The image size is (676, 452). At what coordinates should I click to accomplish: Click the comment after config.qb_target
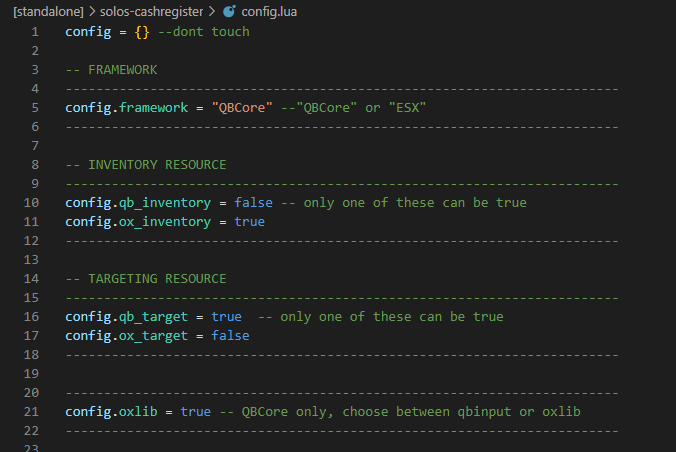[381, 317]
